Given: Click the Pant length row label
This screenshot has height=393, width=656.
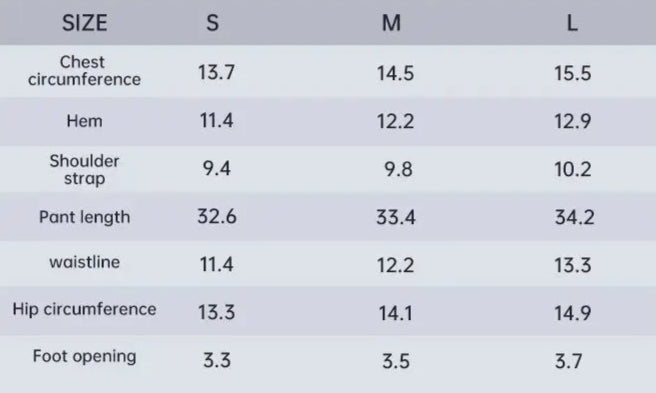Looking at the screenshot, I should click(85, 217).
